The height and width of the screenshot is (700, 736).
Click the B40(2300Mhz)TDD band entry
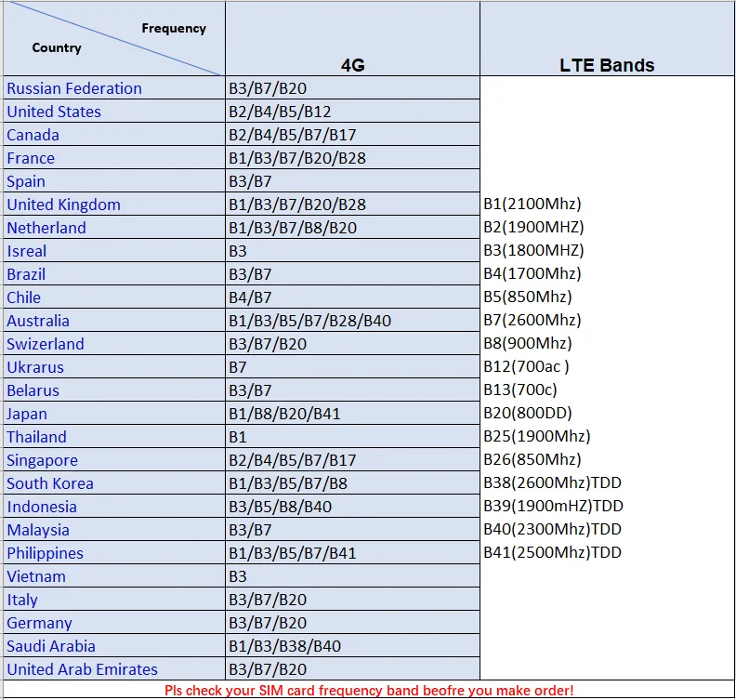pos(553,529)
